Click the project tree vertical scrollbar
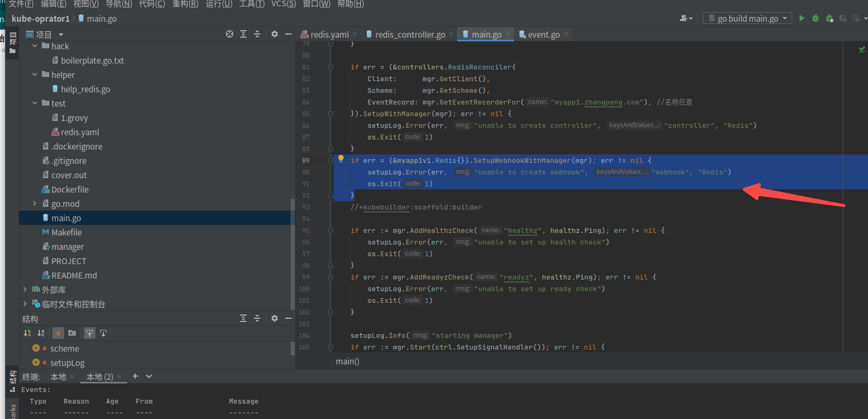 pyautogui.click(x=292, y=255)
